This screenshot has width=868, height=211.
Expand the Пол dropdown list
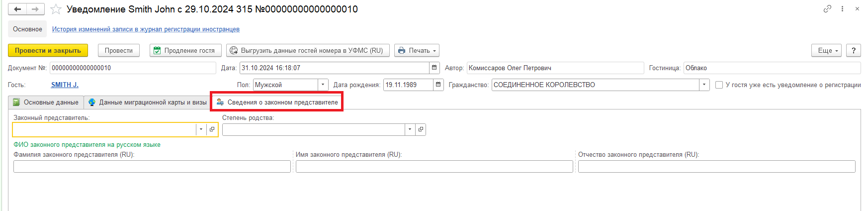pos(323,85)
